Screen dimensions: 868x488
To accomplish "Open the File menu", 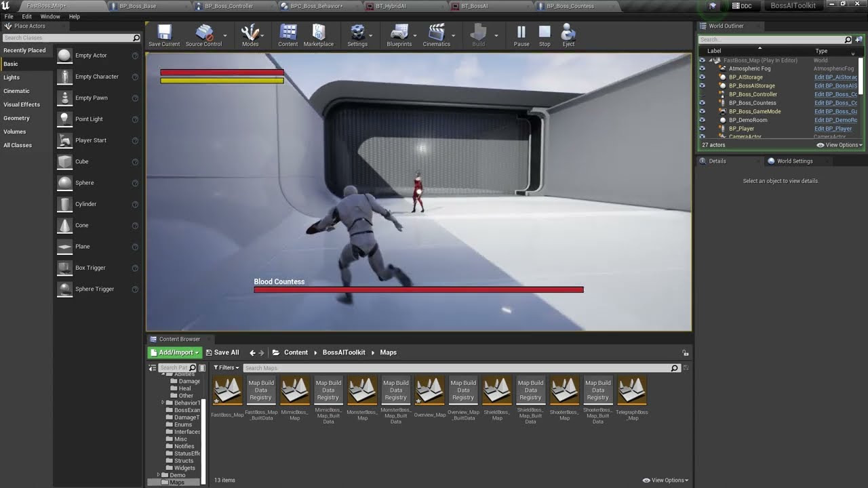I will [9, 16].
